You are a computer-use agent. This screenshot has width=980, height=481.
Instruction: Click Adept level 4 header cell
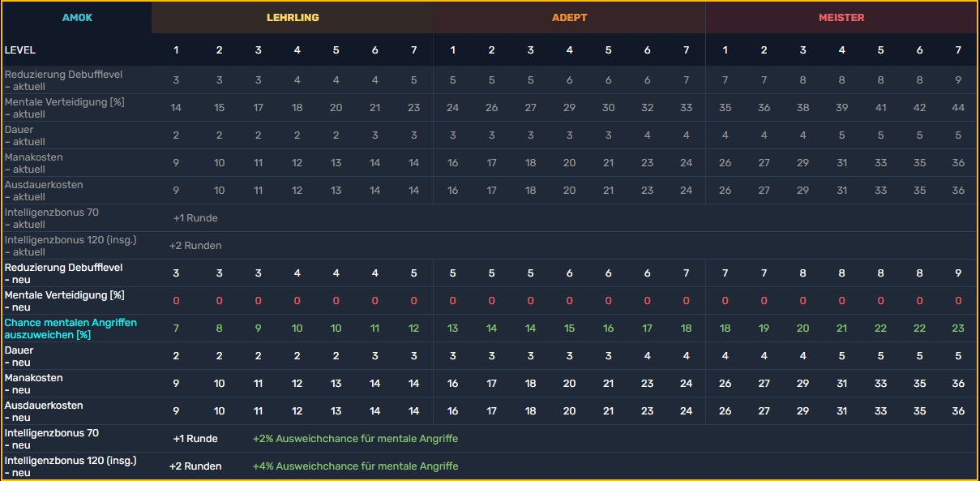(x=570, y=50)
